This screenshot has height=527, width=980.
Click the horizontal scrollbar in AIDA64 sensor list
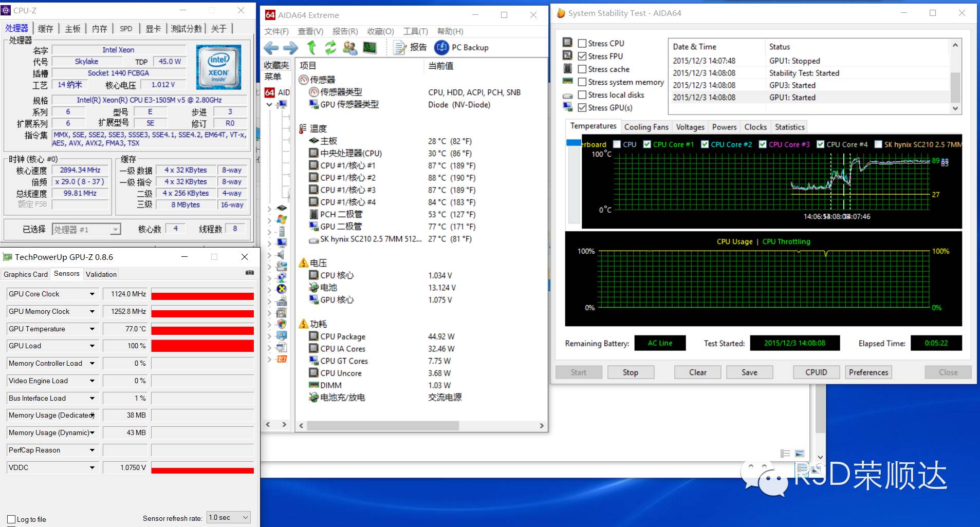[383, 426]
